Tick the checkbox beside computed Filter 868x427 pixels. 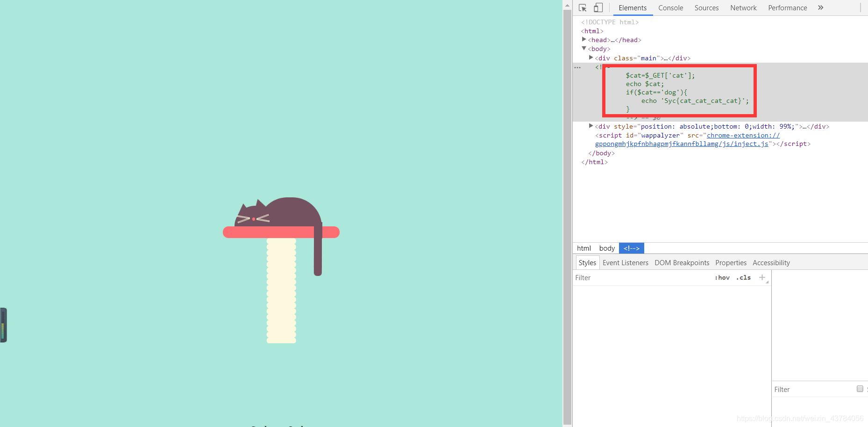pos(860,389)
